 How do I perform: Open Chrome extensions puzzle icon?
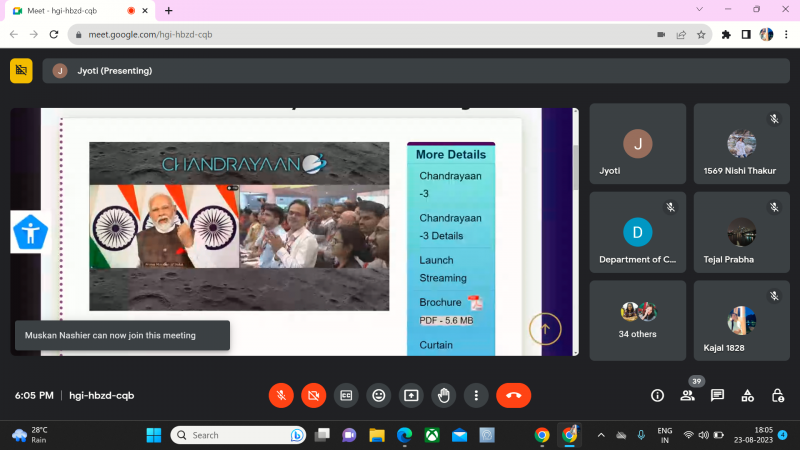coord(726,35)
